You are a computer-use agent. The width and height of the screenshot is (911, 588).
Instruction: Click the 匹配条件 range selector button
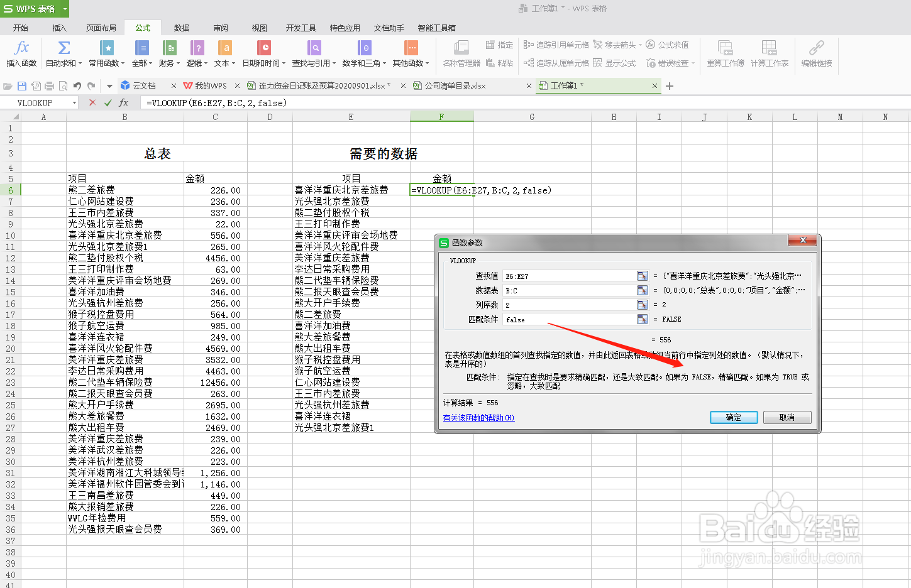click(642, 319)
